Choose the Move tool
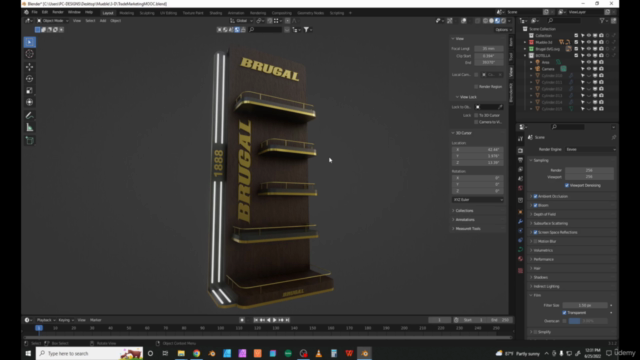This screenshot has height=360, width=640. tap(29, 67)
